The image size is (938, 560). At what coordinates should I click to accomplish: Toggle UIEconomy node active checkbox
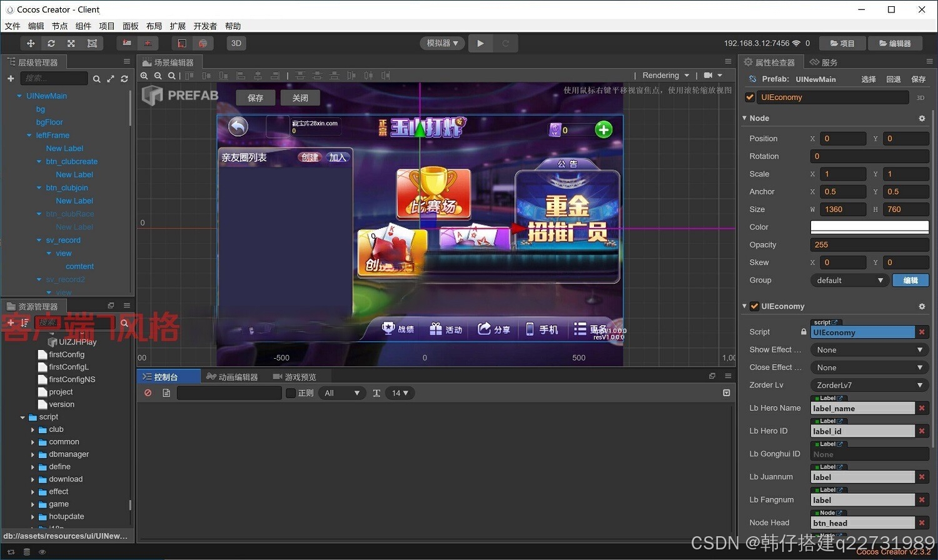(750, 97)
